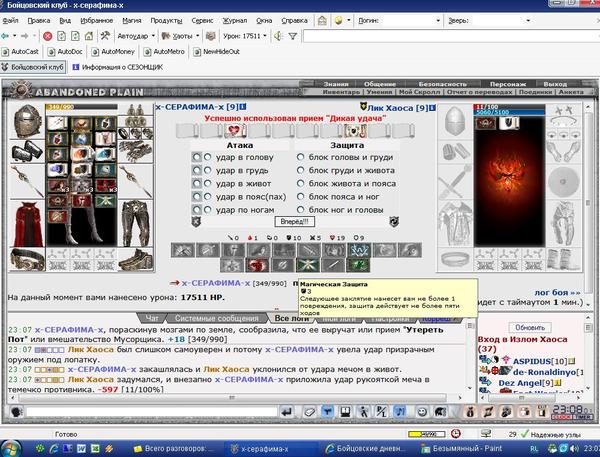600x457 pixels.
Task: Click the Windows Start button
Action: (x=11, y=449)
